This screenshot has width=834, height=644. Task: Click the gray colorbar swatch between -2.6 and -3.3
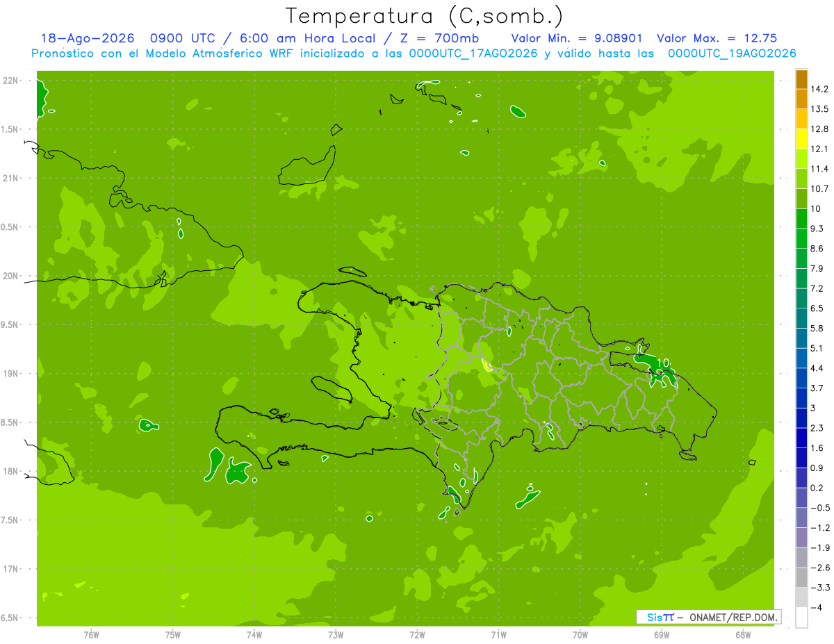pos(801,577)
